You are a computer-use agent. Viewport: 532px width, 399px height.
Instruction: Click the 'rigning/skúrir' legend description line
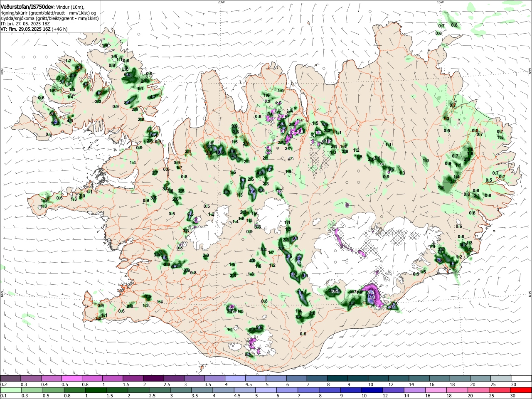[x=49, y=13]
